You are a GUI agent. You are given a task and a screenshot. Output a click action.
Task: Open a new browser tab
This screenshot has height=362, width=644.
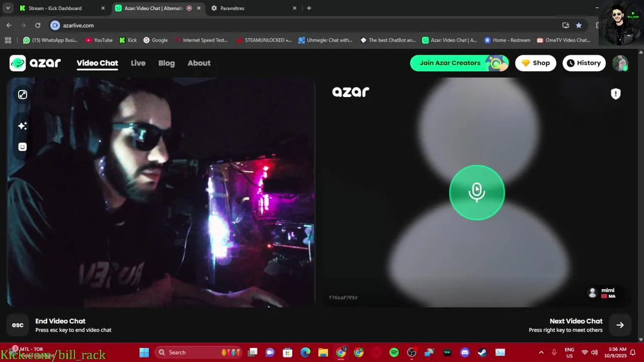click(309, 8)
